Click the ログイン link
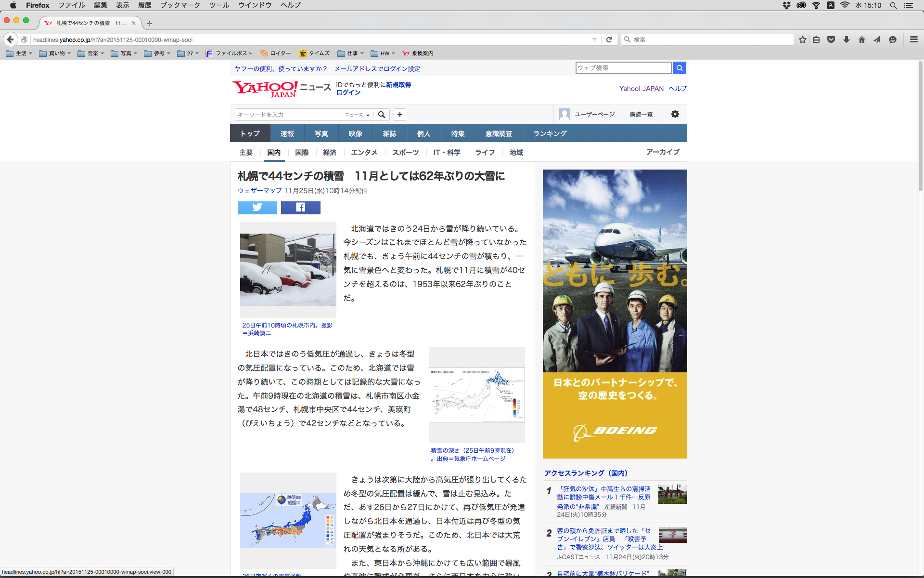 [348, 92]
